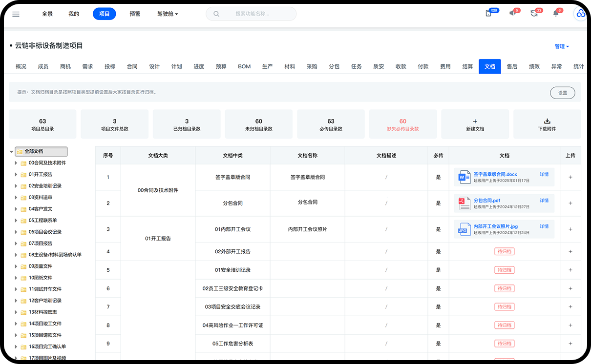Viewport: 591px width, 364px height.
Task: Click the plus upload icon in row 1
Action: pos(570,177)
